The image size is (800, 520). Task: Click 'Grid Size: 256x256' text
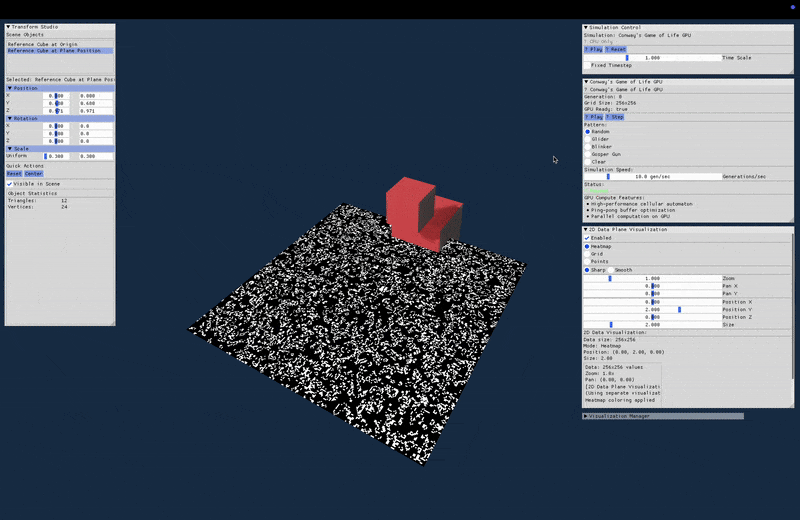coord(610,103)
